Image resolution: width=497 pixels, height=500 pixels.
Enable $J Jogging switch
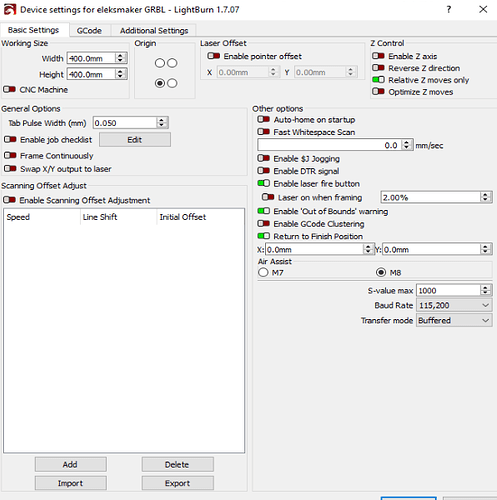coord(263,158)
